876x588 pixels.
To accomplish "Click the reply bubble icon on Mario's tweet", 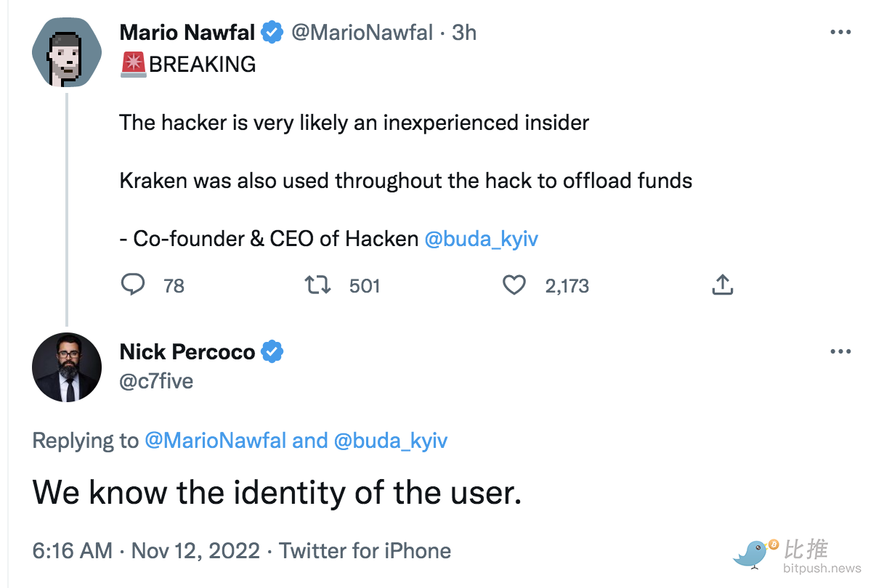I will pos(132,285).
